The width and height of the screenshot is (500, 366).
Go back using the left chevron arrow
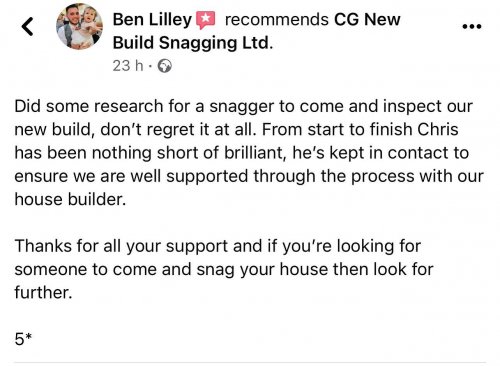(27, 26)
